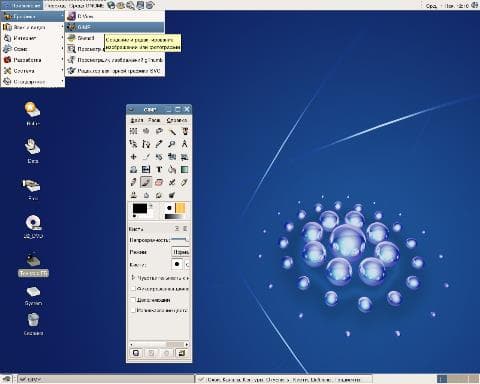The width and height of the screenshot is (480, 384).
Task: Choose the SVG vector graphics editor entry
Action: pos(114,71)
